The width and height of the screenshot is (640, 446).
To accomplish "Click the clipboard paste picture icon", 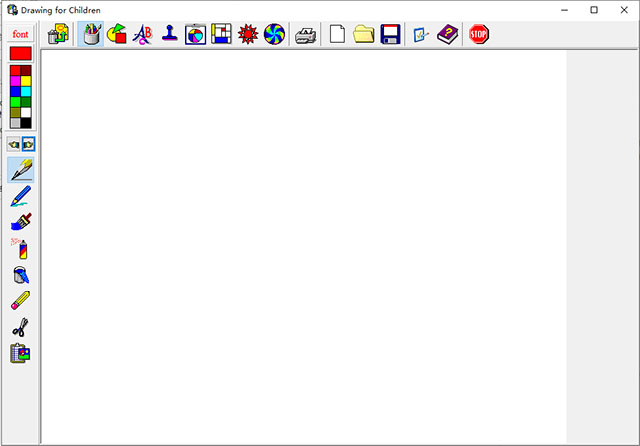I will pyautogui.click(x=20, y=353).
